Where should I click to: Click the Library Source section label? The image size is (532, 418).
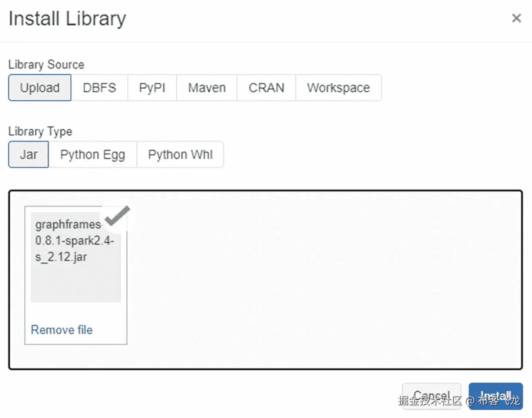click(x=46, y=64)
